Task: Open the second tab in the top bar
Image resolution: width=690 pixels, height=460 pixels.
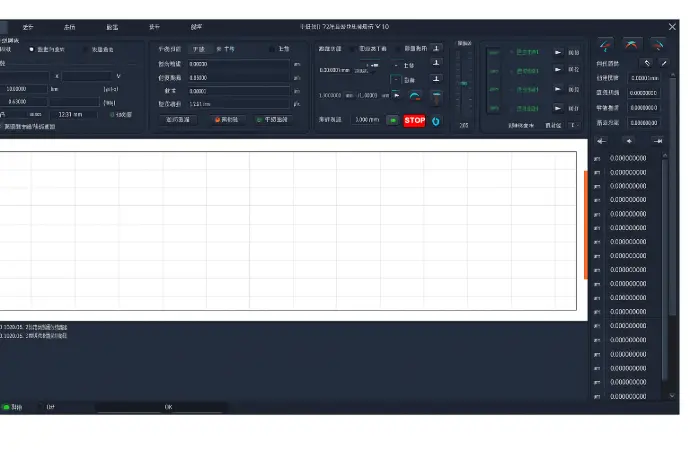Action: pyautogui.click(x=69, y=27)
